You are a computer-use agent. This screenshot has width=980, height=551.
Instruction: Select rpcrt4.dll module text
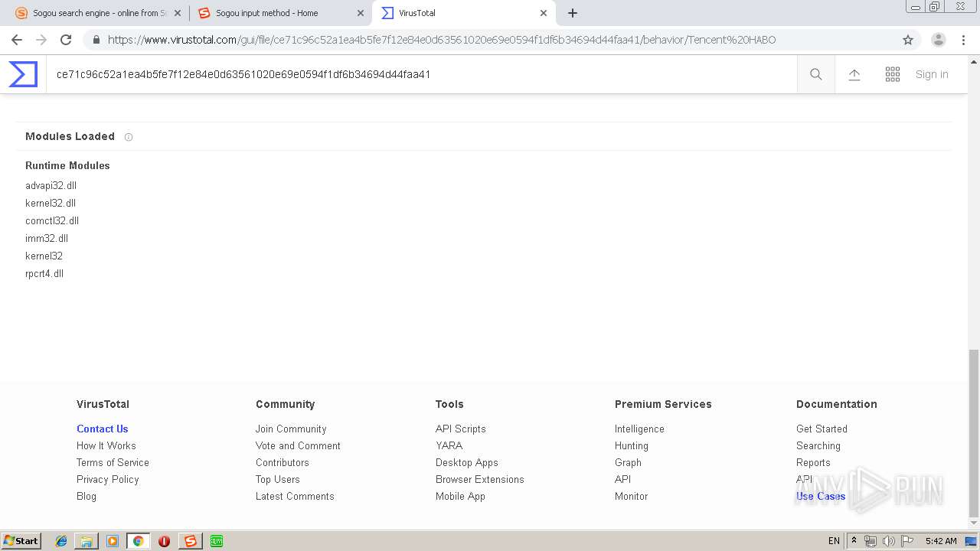(44, 273)
